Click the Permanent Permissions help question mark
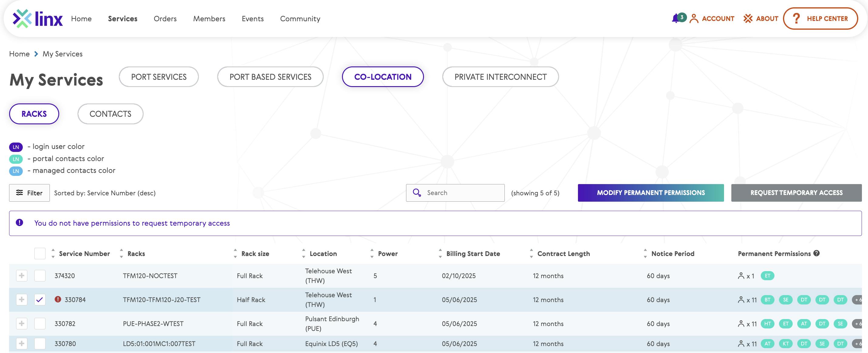The image size is (868, 353). click(x=816, y=254)
